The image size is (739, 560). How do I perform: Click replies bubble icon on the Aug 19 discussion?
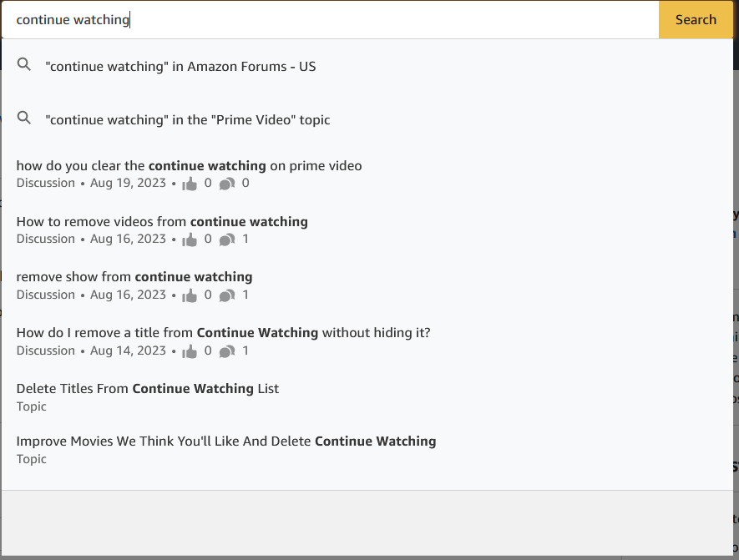(x=226, y=184)
